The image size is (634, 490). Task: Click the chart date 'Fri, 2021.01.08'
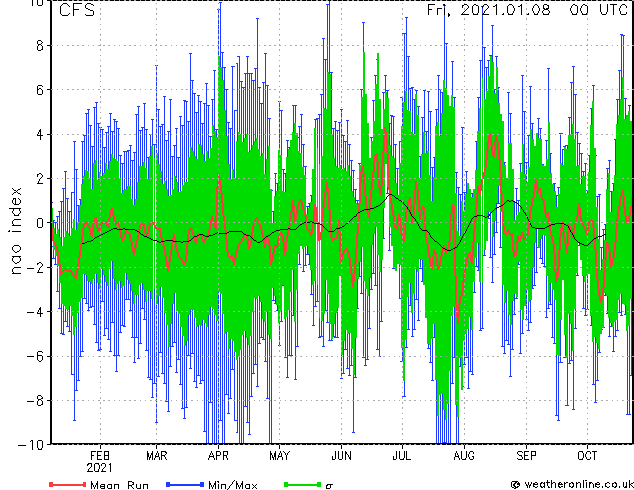[x=488, y=10]
